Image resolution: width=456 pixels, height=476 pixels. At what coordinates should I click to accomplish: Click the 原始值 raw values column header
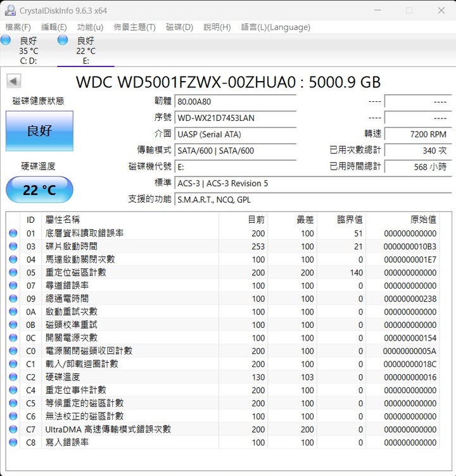click(x=422, y=220)
